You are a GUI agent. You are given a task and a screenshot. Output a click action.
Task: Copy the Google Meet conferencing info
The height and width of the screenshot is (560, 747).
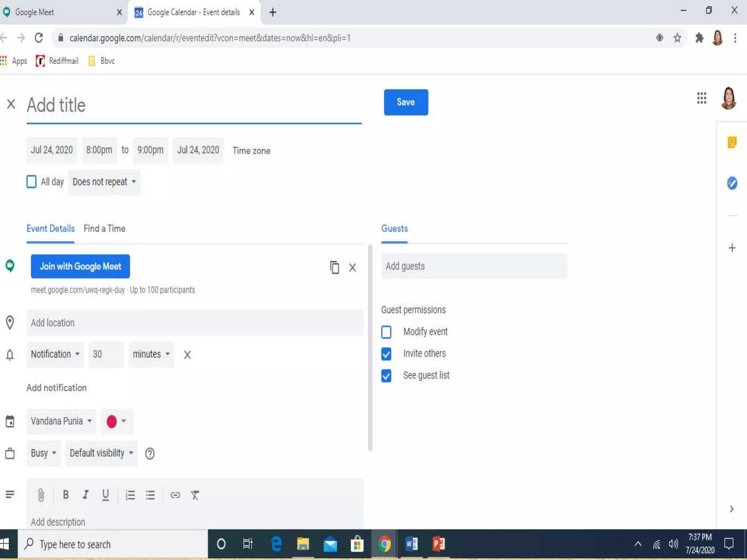(334, 267)
